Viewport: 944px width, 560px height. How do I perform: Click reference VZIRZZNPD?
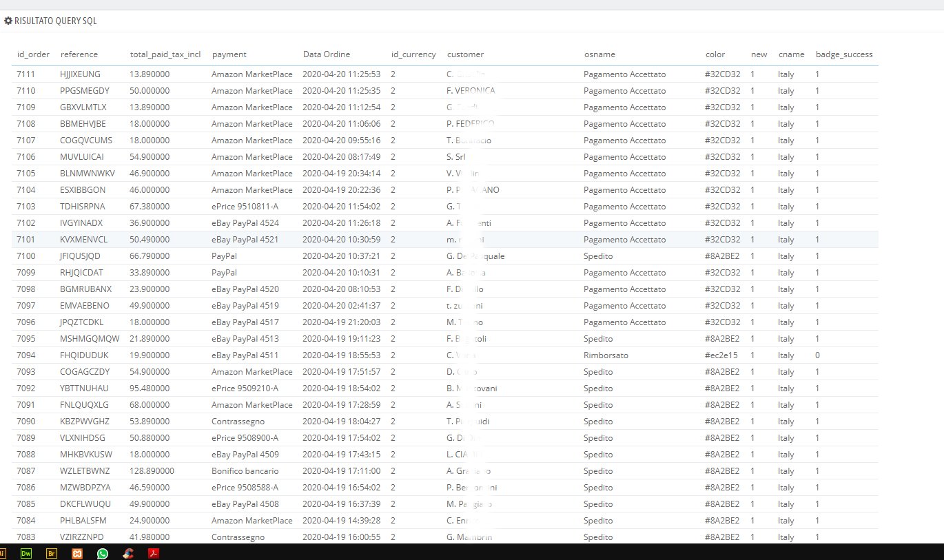(x=82, y=537)
